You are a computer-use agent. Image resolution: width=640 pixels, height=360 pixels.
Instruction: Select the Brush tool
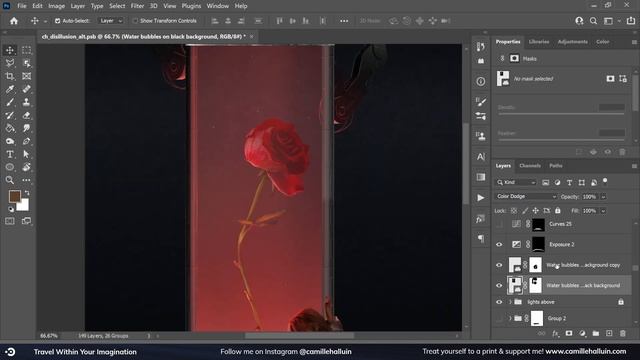click(x=10, y=102)
